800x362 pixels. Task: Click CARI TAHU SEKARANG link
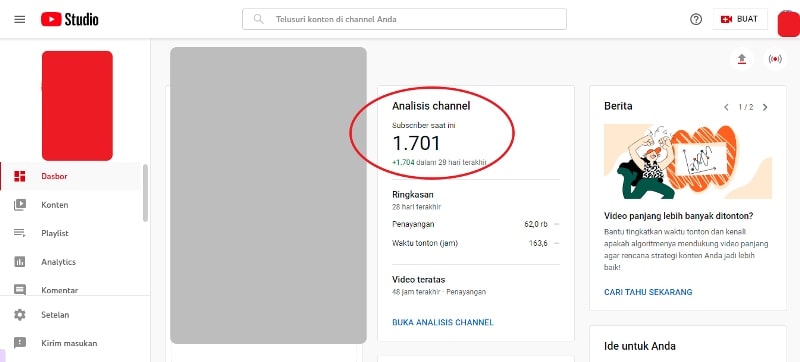coord(648,292)
